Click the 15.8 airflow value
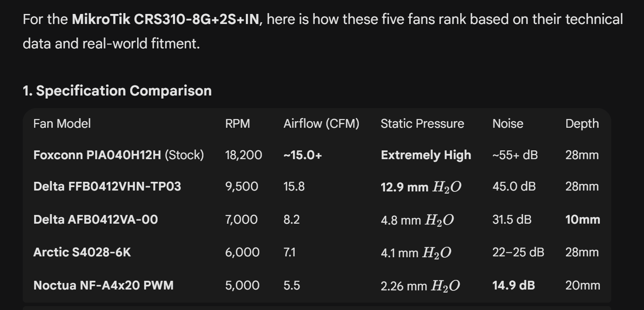The height and width of the screenshot is (310, 644). point(294,186)
